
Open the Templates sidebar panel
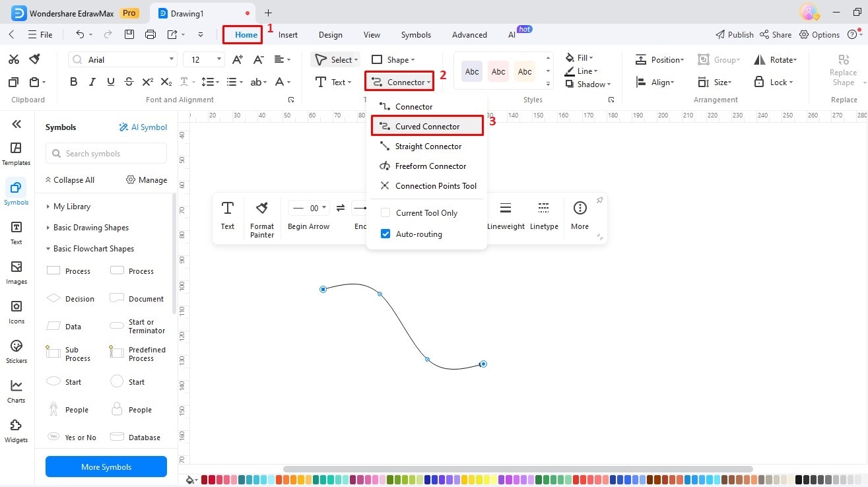(x=17, y=153)
